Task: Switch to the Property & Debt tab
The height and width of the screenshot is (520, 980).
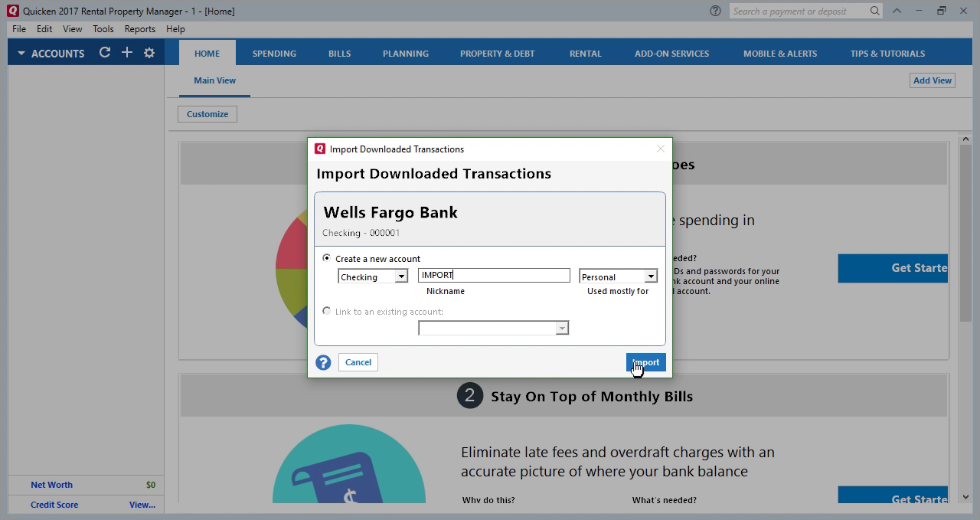Action: 498,53
